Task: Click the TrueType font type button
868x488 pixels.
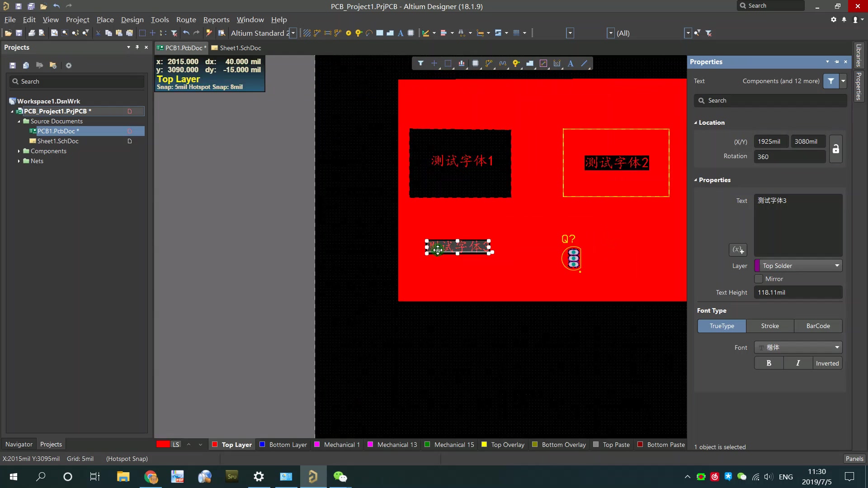Action: click(x=722, y=325)
